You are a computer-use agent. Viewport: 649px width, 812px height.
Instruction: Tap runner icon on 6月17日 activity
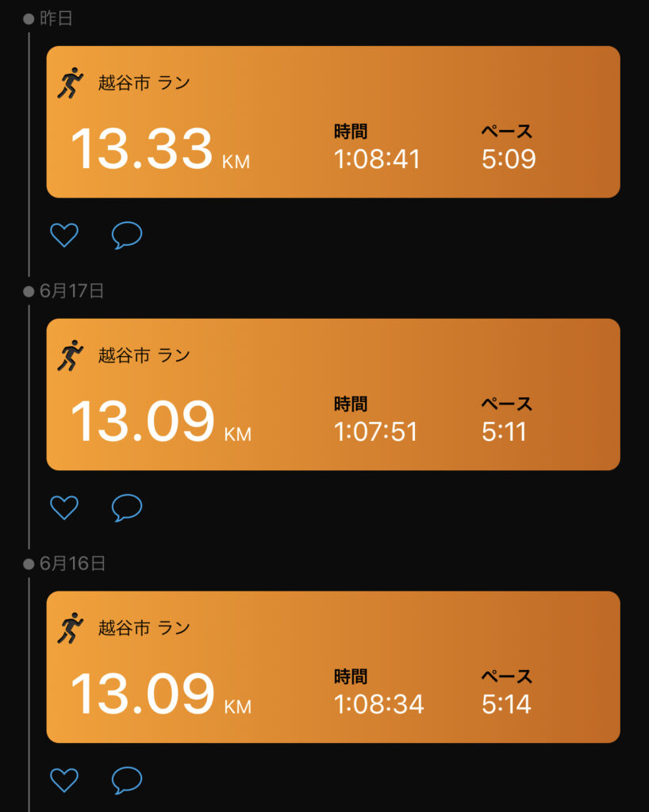(71, 356)
